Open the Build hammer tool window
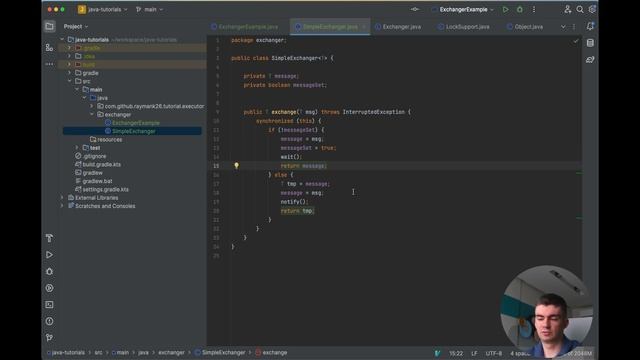The image size is (640, 360). (x=49, y=238)
